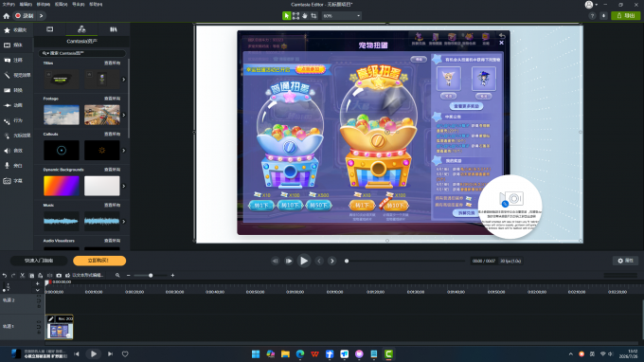644x362 pixels.
Task: Show more Callouts with the row arrow
Action: [124, 151]
